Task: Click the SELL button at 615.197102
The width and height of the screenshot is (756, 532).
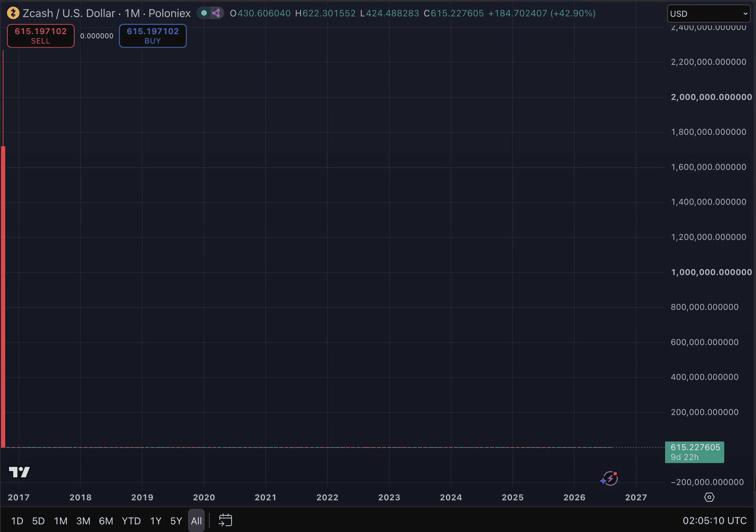Action: pos(41,36)
